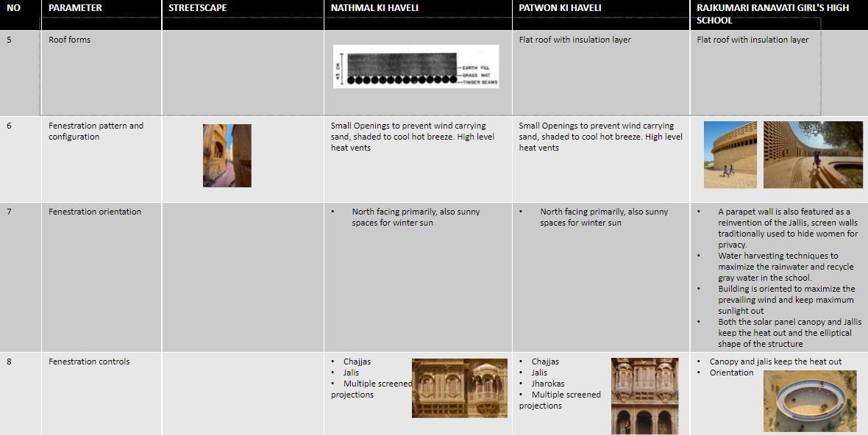Click Patwon 'Small Openings to prevent wind' text
This screenshot has width=868, height=435.
[x=601, y=137]
